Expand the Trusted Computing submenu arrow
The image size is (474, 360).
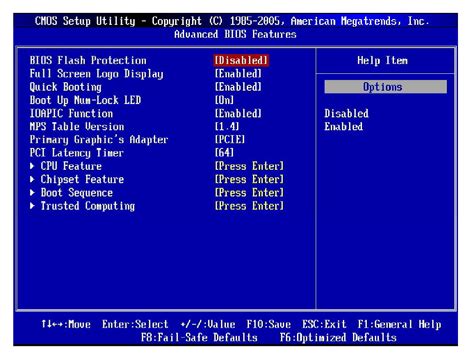tap(32, 206)
